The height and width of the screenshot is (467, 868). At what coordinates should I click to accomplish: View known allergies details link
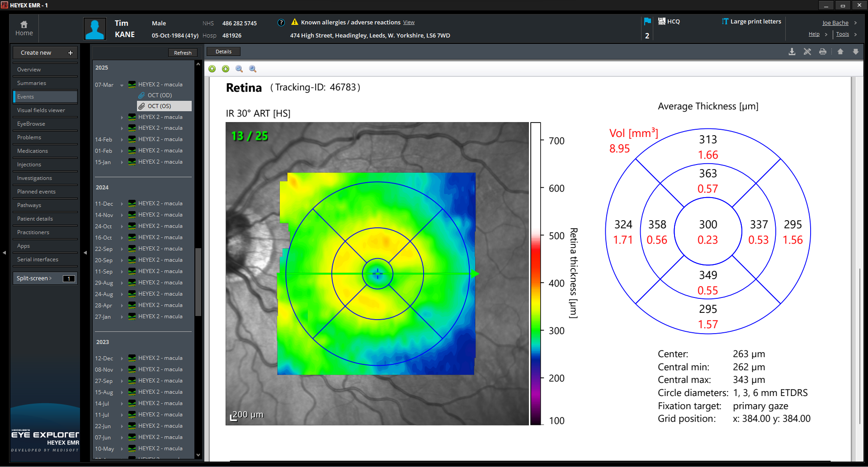click(x=409, y=23)
